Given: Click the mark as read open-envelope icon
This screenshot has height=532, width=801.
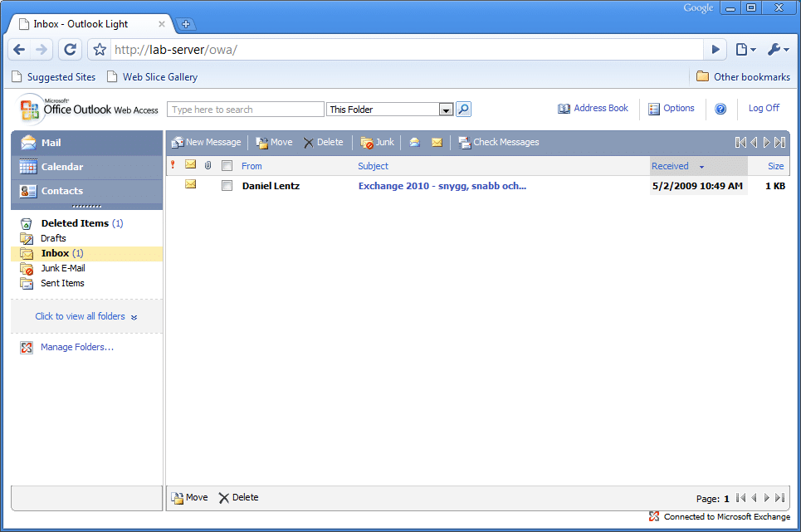Looking at the screenshot, I should (x=413, y=143).
